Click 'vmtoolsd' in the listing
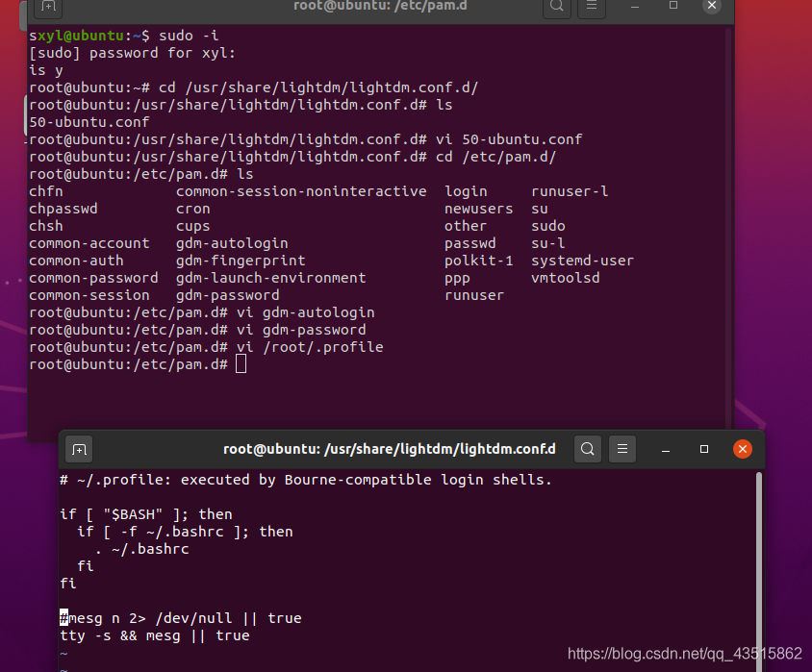The image size is (812, 672). click(x=566, y=279)
